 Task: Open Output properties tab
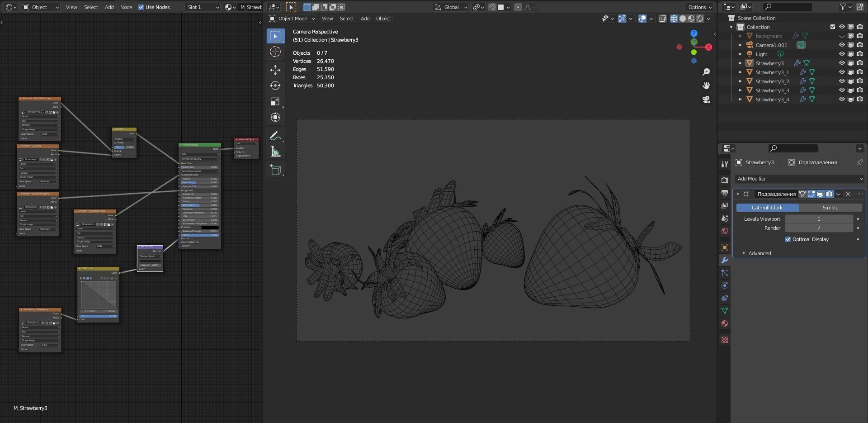click(725, 193)
